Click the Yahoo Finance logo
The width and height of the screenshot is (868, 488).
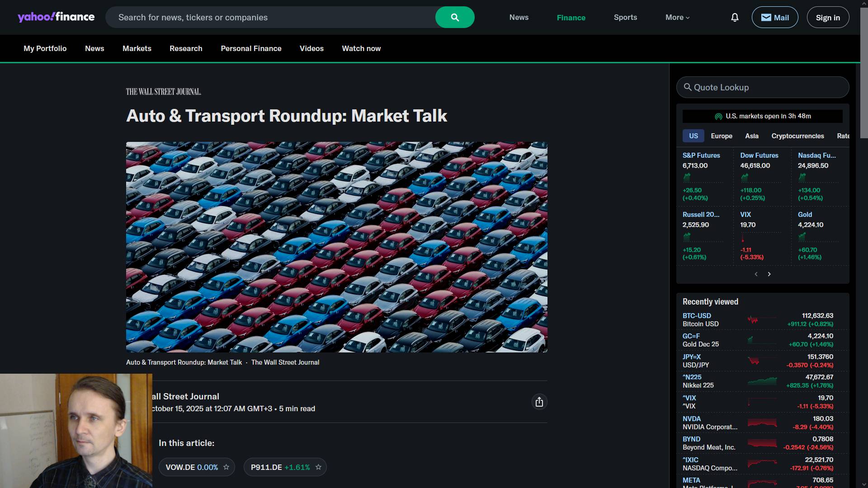click(x=56, y=17)
